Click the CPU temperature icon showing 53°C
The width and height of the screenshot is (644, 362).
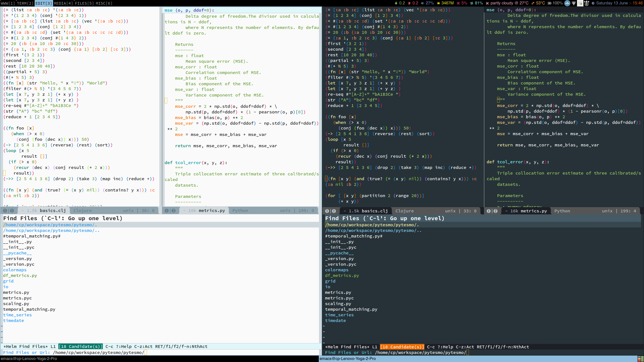pos(533,3)
